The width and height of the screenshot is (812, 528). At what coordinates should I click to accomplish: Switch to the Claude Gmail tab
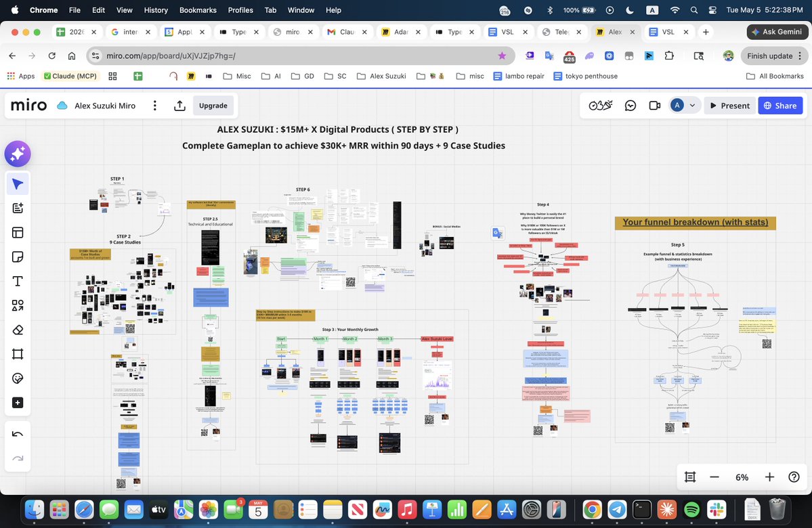tap(347, 32)
